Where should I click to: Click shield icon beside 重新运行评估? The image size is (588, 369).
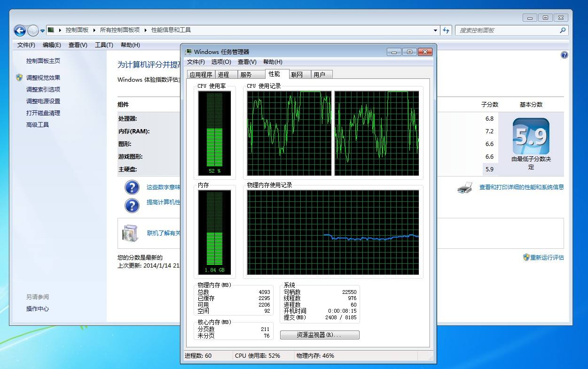click(x=526, y=257)
